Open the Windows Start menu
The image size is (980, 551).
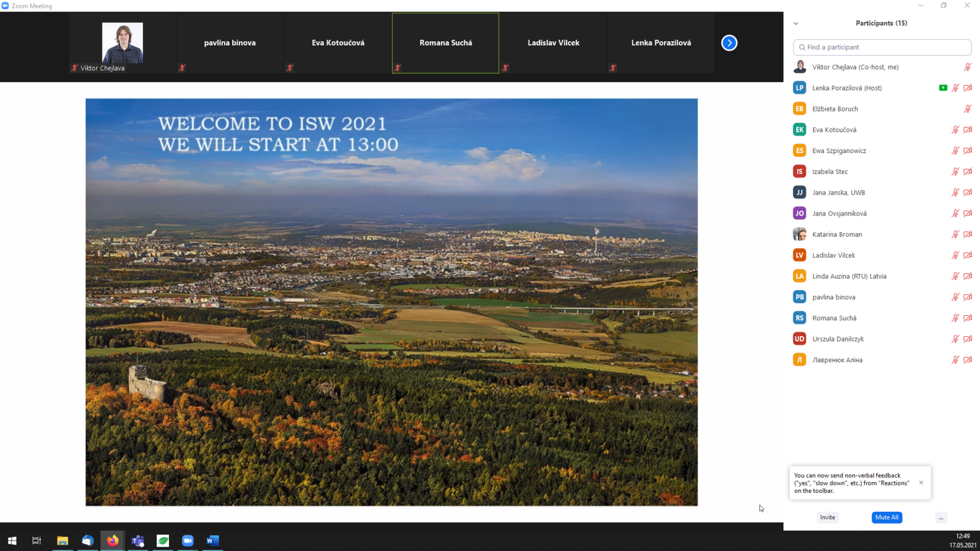(12, 541)
